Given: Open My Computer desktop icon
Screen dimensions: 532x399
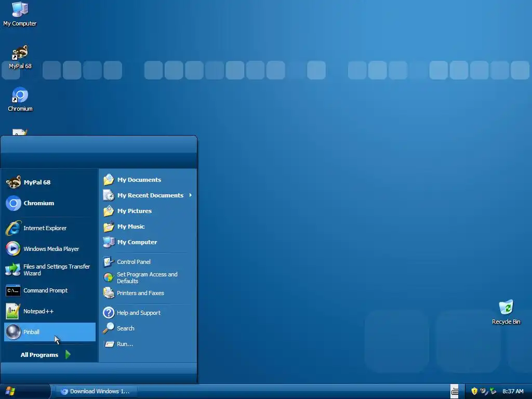Looking at the screenshot, I should point(20,14).
